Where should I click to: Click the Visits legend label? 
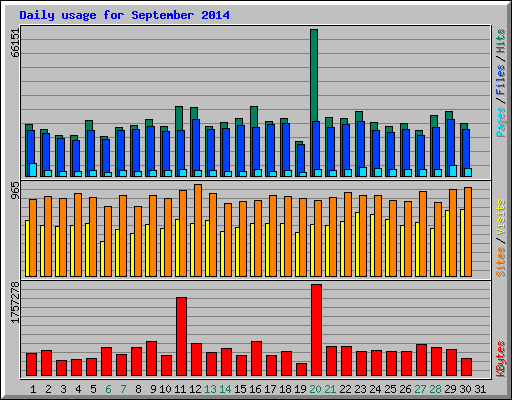click(501, 218)
